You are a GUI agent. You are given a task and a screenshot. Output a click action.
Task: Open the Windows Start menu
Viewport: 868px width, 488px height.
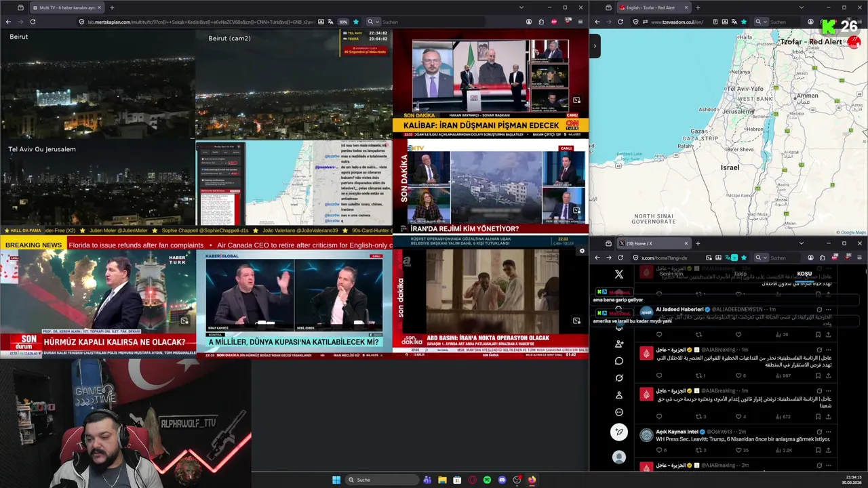pos(336,480)
